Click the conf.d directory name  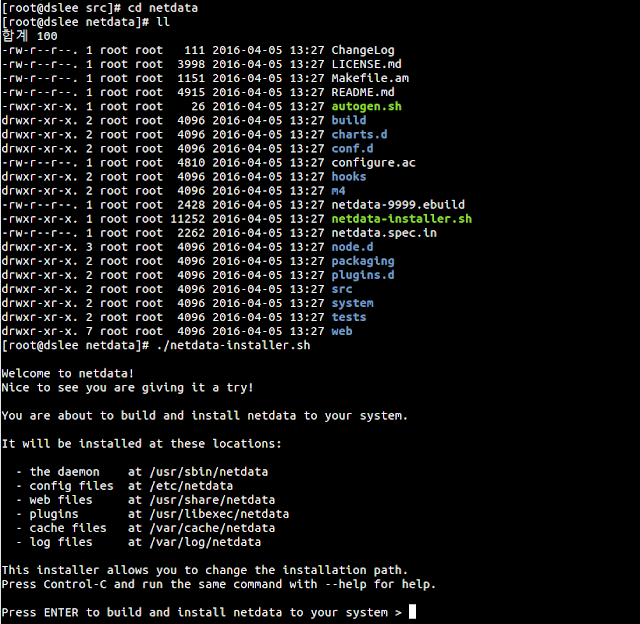click(352, 148)
